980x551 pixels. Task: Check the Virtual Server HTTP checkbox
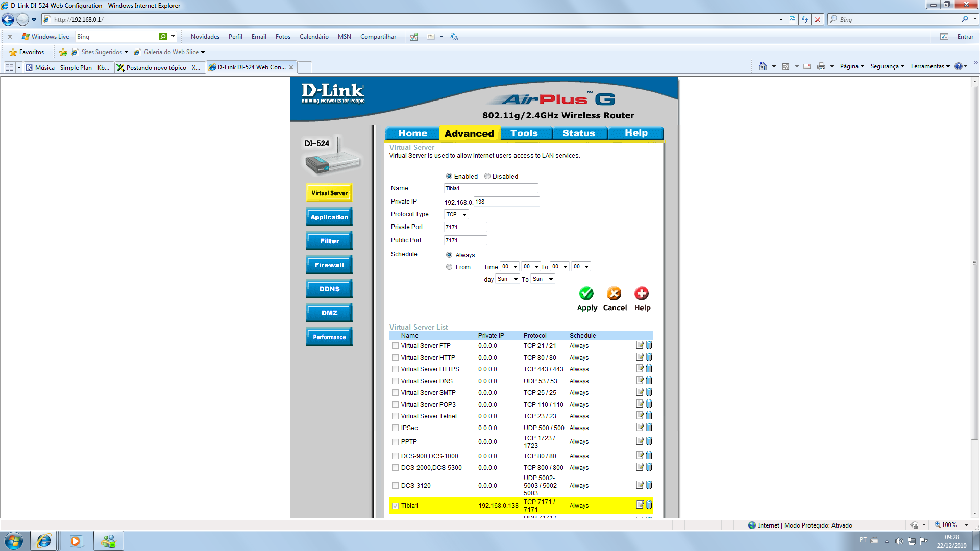pos(395,358)
